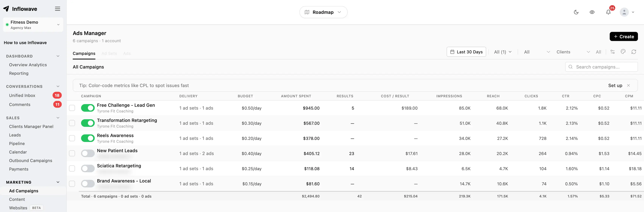The image size is (644, 212).
Task: Toggle the eye visibility icon in header
Action: [592, 12]
